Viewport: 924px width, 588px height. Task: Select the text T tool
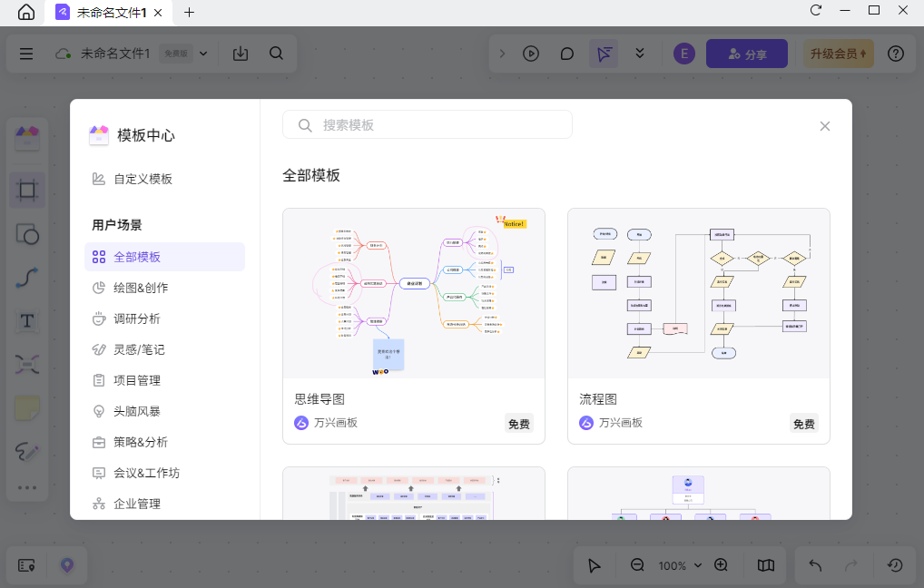[27, 321]
